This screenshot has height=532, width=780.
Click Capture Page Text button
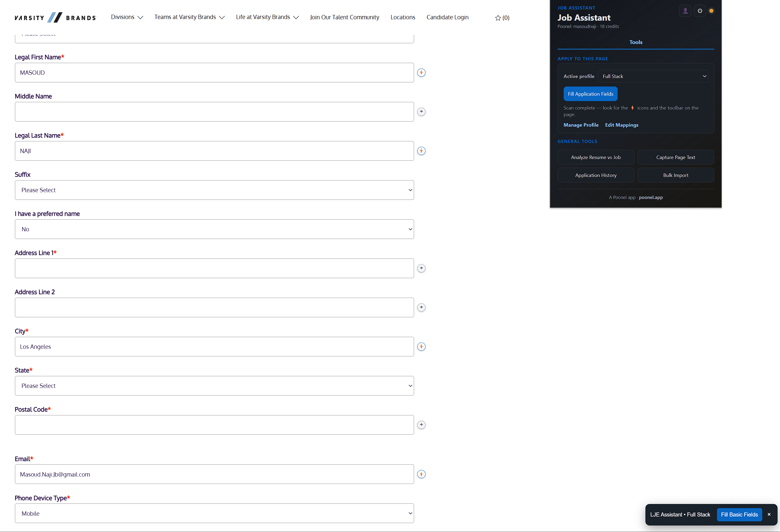[x=676, y=157]
